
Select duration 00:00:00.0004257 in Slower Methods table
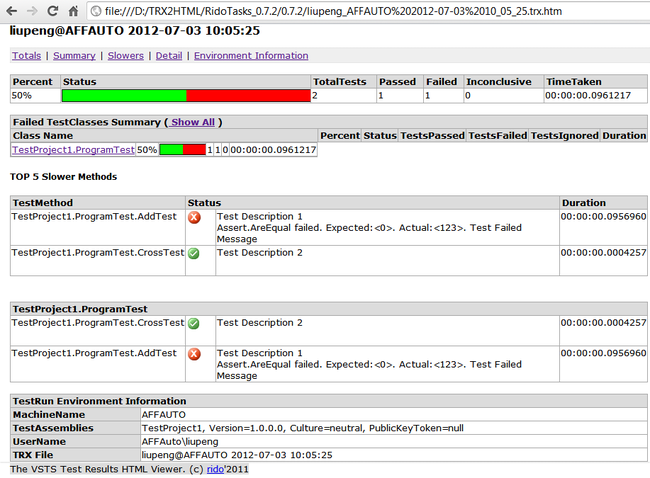point(603,252)
